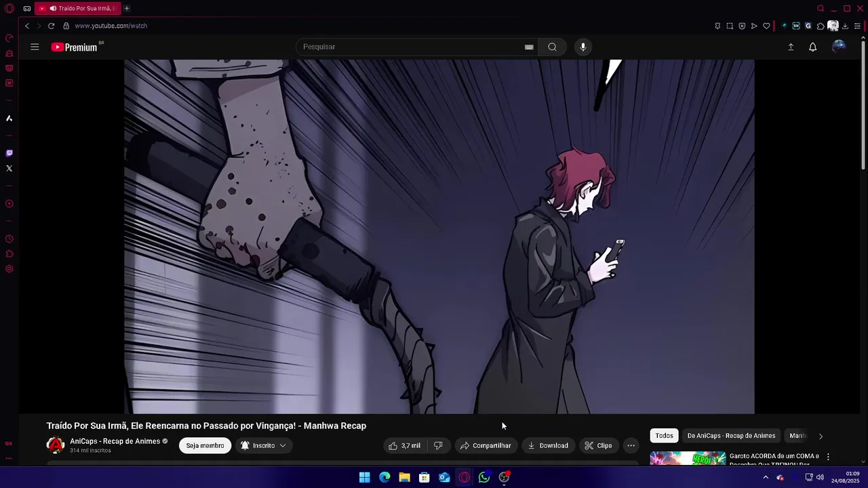This screenshot has width=868, height=488.
Task: Open the Opera main menu logo
Action: pos(9,8)
